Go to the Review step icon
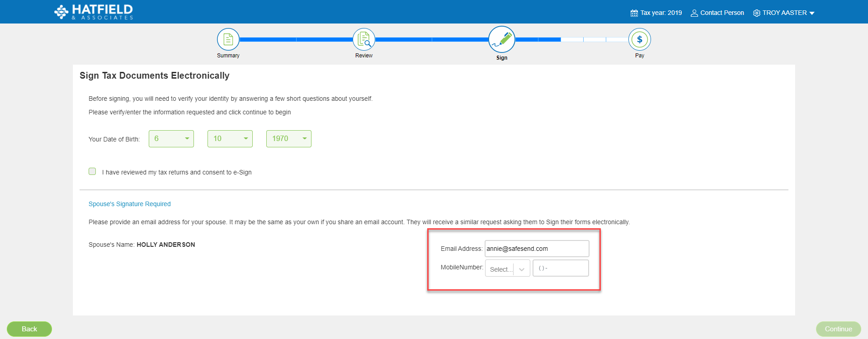The image size is (868, 339). (364, 39)
